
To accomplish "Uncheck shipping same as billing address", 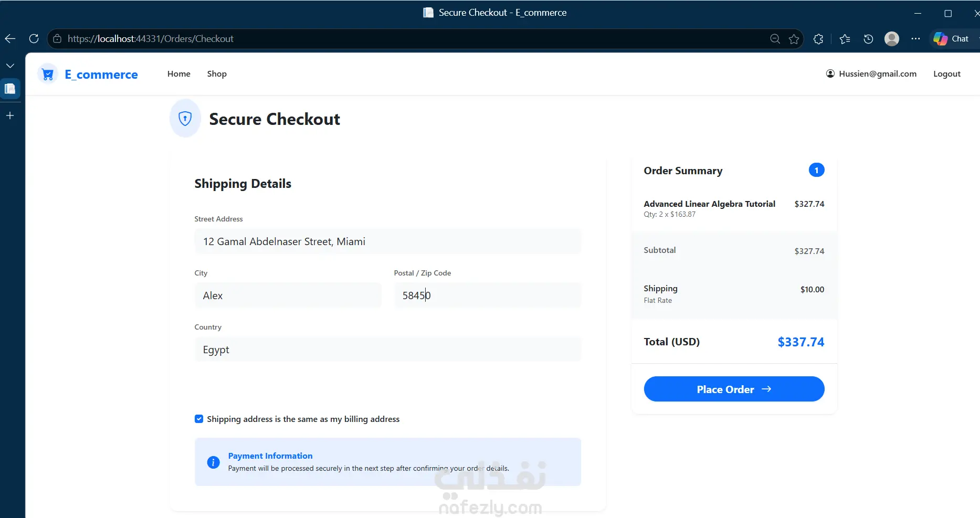I will pos(199,419).
